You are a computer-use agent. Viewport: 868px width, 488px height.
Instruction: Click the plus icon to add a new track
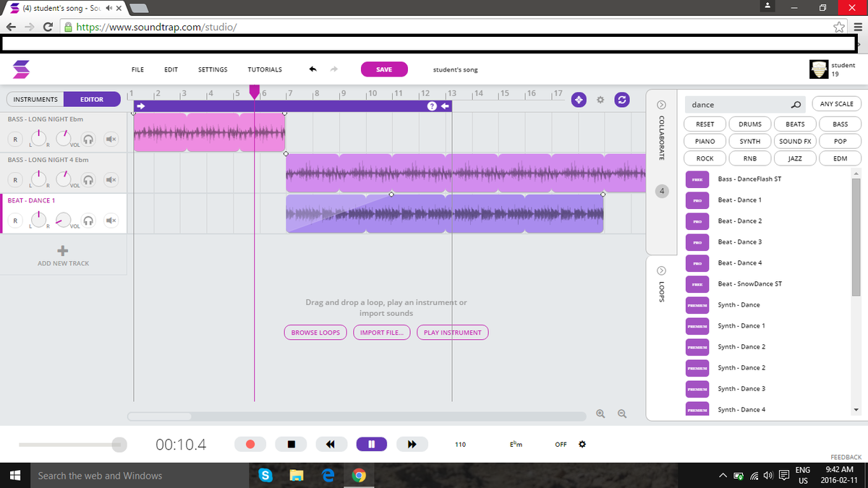(x=63, y=250)
